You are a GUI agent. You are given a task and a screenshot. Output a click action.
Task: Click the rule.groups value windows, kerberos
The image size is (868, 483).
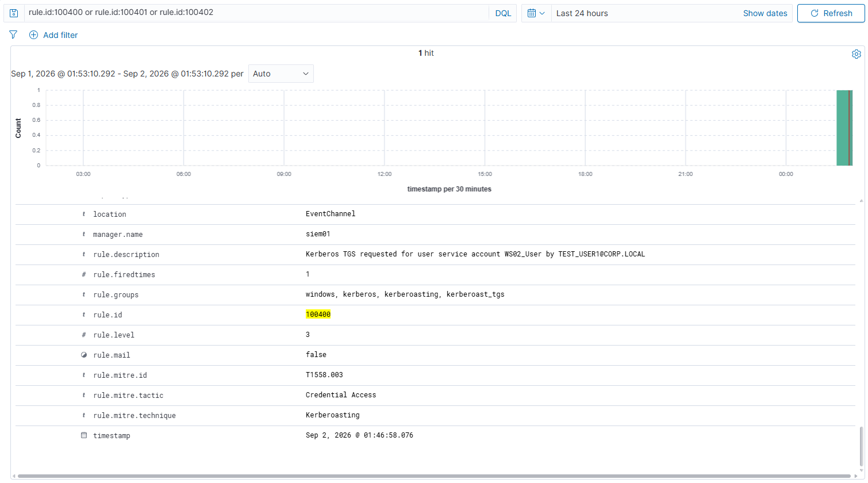[x=405, y=294]
